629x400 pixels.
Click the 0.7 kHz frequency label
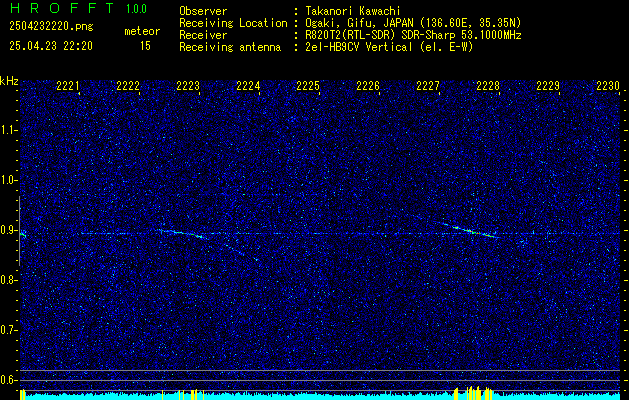8,330
